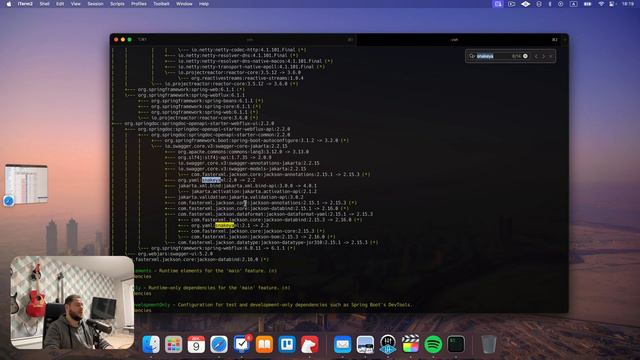This screenshot has width=640, height=360.
Task: Open the Session menu
Action: tap(95, 4)
